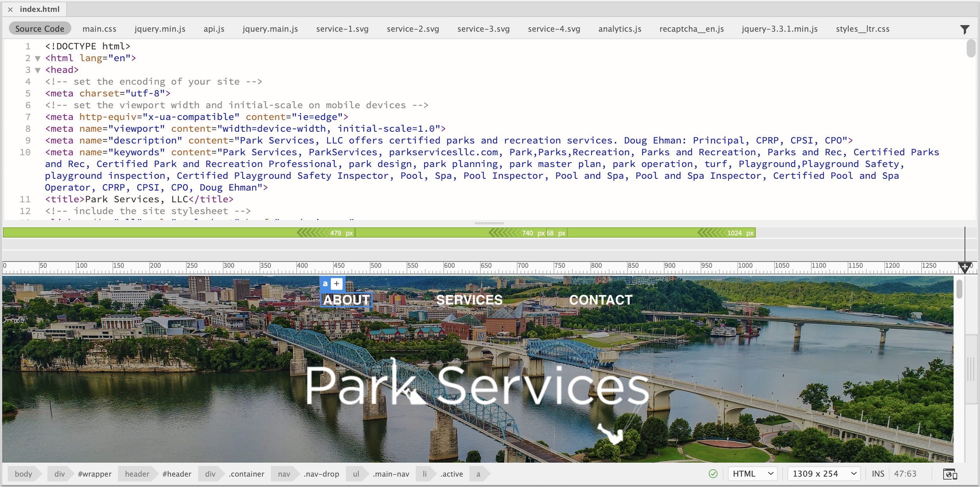Toggle the INS insert mode indicator
The width and height of the screenshot is (980, 487).
tap(878, 474)
